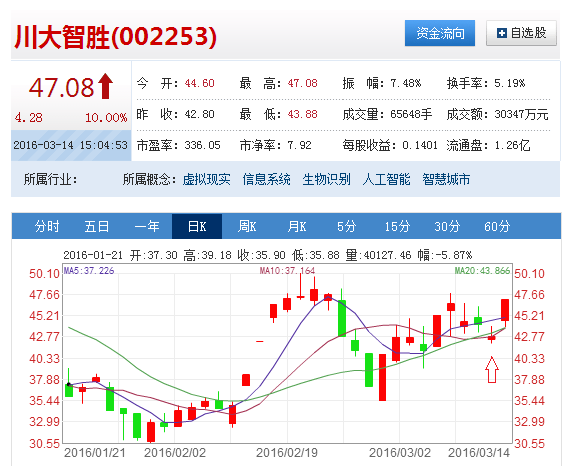575x466 pixels.
Task: Open the 智慧城市 concept link
Action: click(x=446, y=180)
